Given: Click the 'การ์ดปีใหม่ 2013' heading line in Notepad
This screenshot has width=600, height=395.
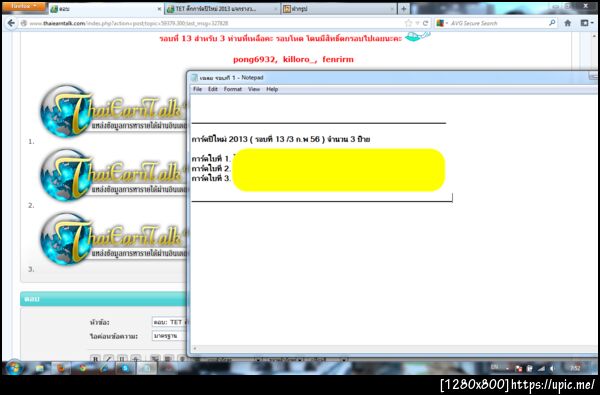Looking at the screenshot, I should coord(281,139).
